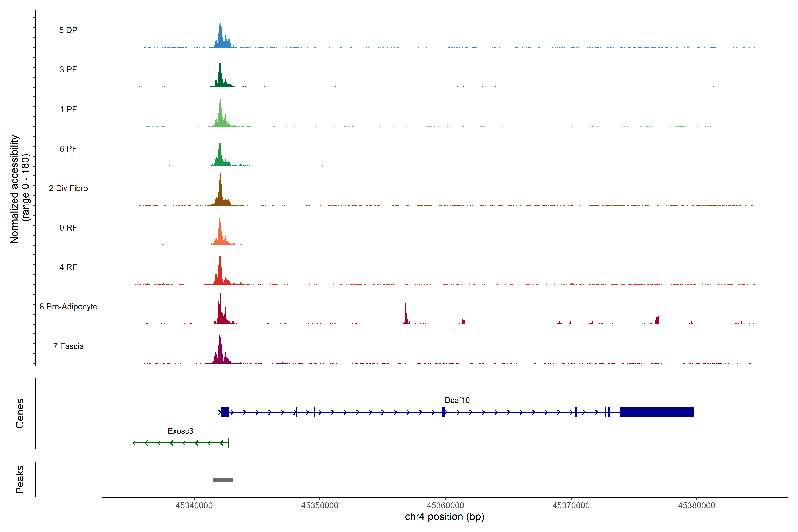Click the gray peak bar in Peaks track
The width and height of the screenshot is (798, 532).
222,479
